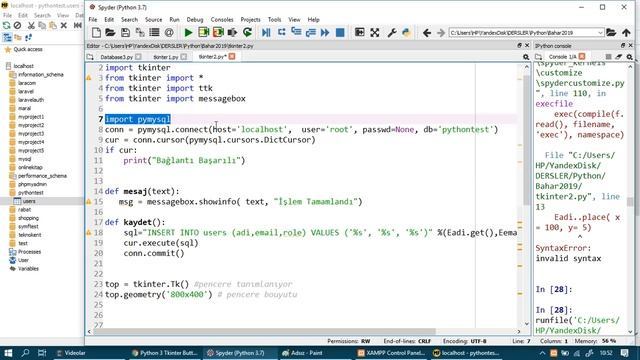This screenshot has width=640, height=360.
Task: Close the Console 1/A tab
Action: point(582,56)
